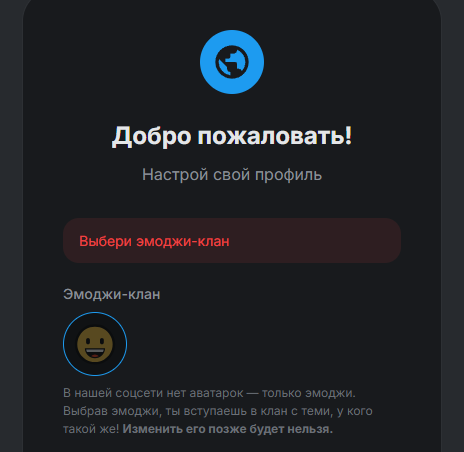Click the empty area right of the red error text

pyautogui.click(x=313, y=241)
